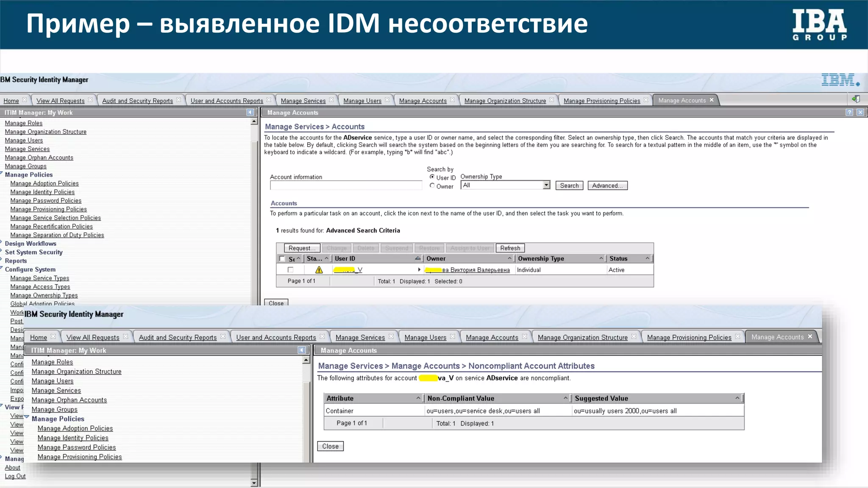
Task: Click Manage Service Types in upper panel
Action: coord(40,278)
